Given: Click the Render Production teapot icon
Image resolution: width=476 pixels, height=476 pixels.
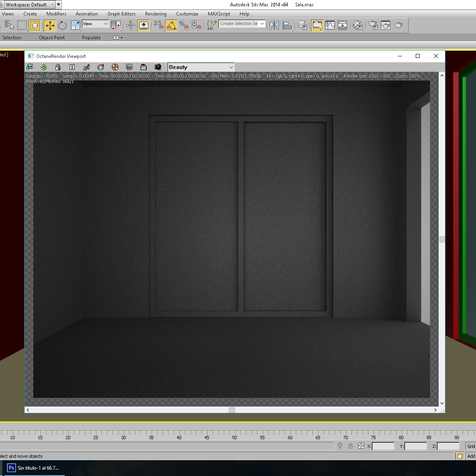Looking at the screenshot, I should click(399, 25).
